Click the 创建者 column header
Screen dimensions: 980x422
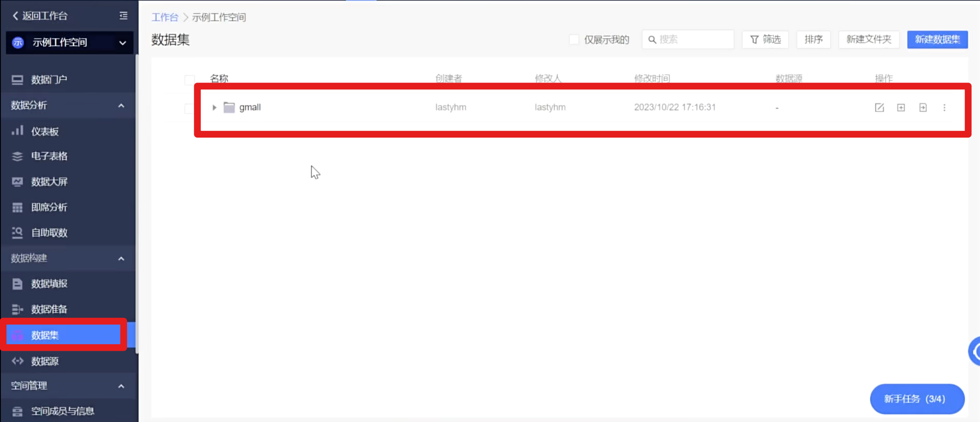449,78
